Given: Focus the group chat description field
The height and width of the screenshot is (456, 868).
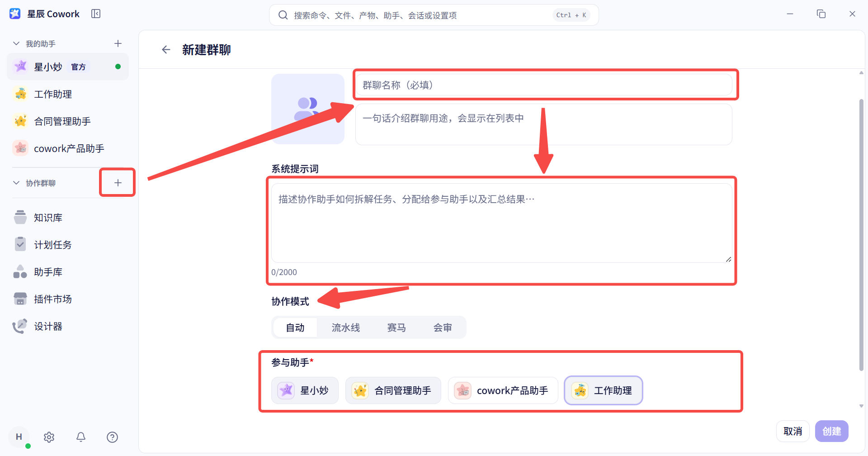Looking at the screenshot, I should tap(544, 124).
